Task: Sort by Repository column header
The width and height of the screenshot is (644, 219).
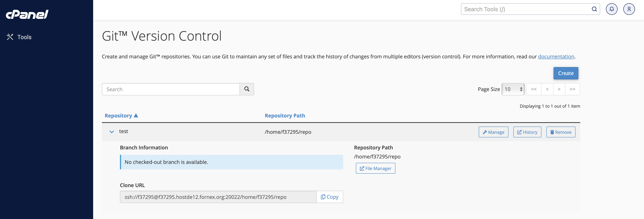Action: pos(122,115)
